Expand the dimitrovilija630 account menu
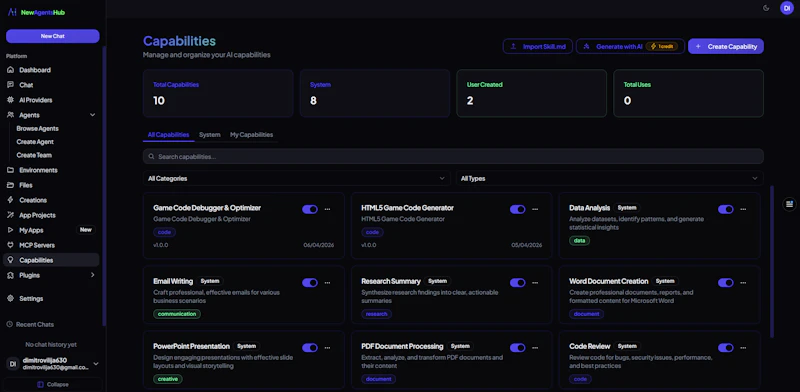Image resolution: width=800 pixels, height=392 pixels. click(x=95, y=363)
